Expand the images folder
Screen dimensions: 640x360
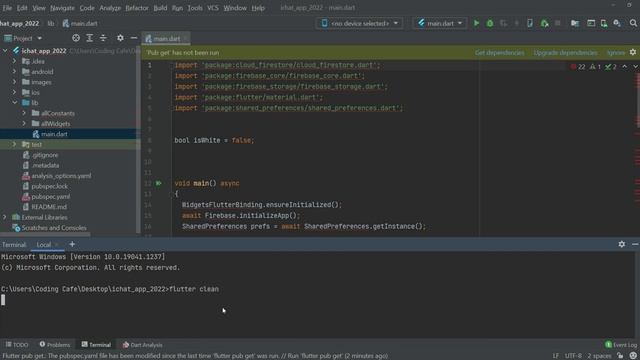point(15,82)
